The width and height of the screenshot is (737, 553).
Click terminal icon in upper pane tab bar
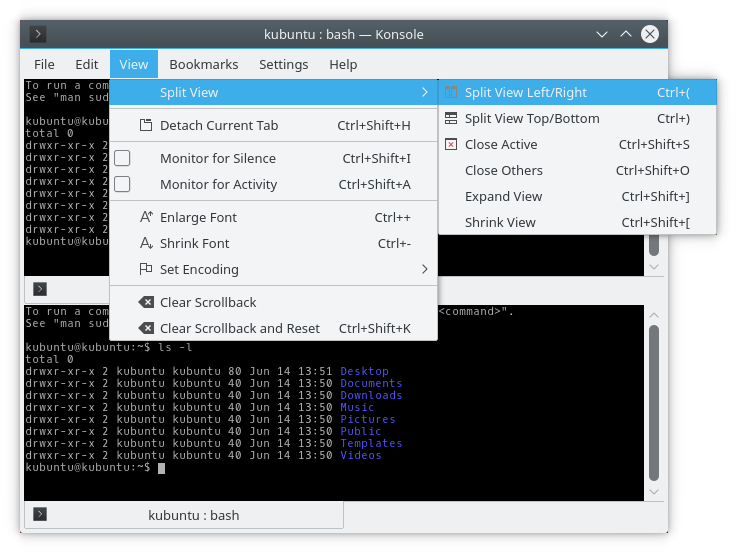pyautogui.click(x=40, y=289)
